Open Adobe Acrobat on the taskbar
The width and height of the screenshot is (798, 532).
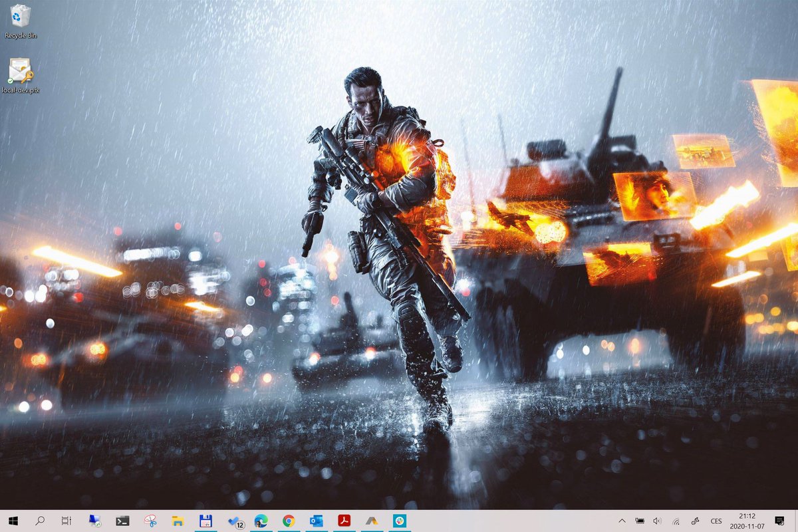(x=344, y=521)
